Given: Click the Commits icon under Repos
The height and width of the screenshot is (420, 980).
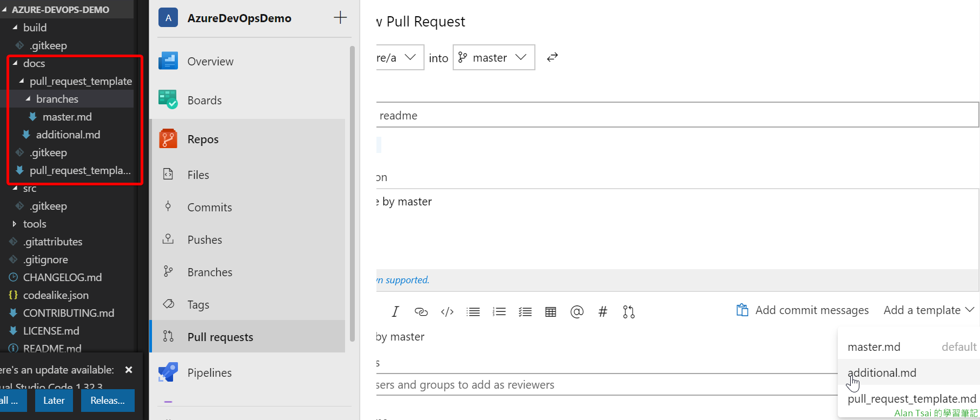Looking at the screenshot, I should click(x=168, y=206).
